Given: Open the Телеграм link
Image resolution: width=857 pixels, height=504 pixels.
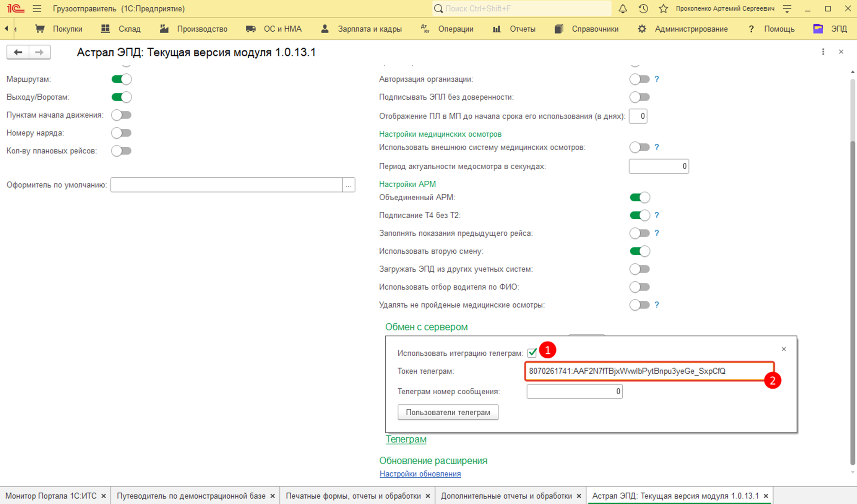Looking at the screenshot, I should coord(406,439).
